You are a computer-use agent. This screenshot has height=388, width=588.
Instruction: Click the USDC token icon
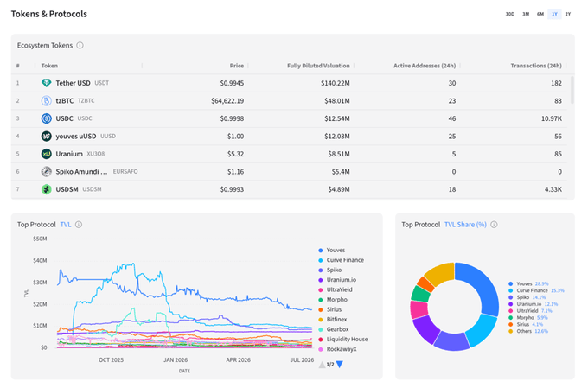click(x=46, y=118)
